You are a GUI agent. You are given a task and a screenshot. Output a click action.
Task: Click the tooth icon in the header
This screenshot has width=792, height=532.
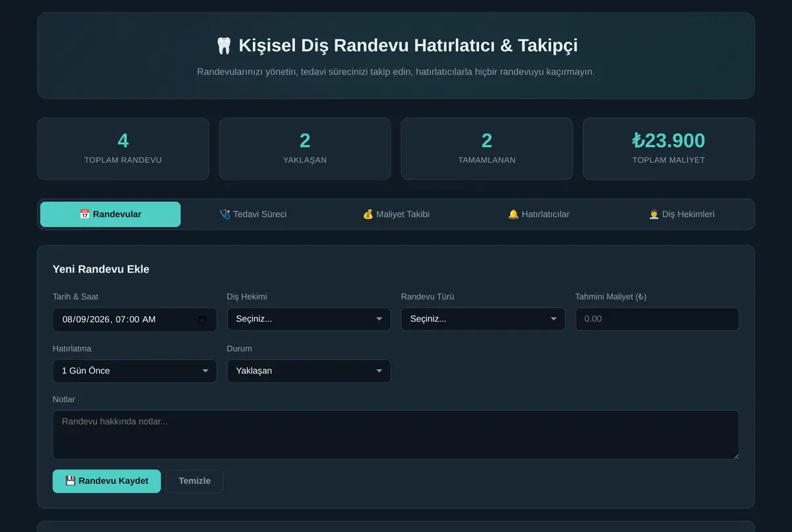pyautogui.click(x=224, y=46)
